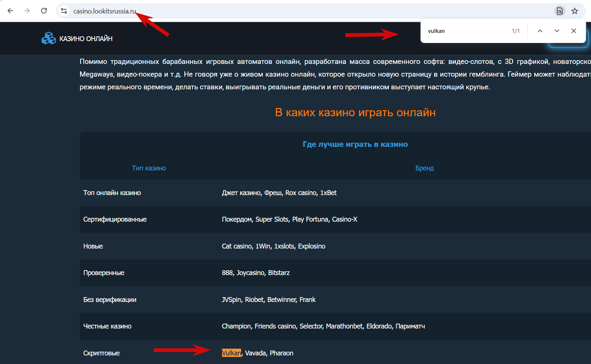This screenshot has width=591, height=364.
Task: Click the 1/1 match counter in find bar
Action: [515, 31]
